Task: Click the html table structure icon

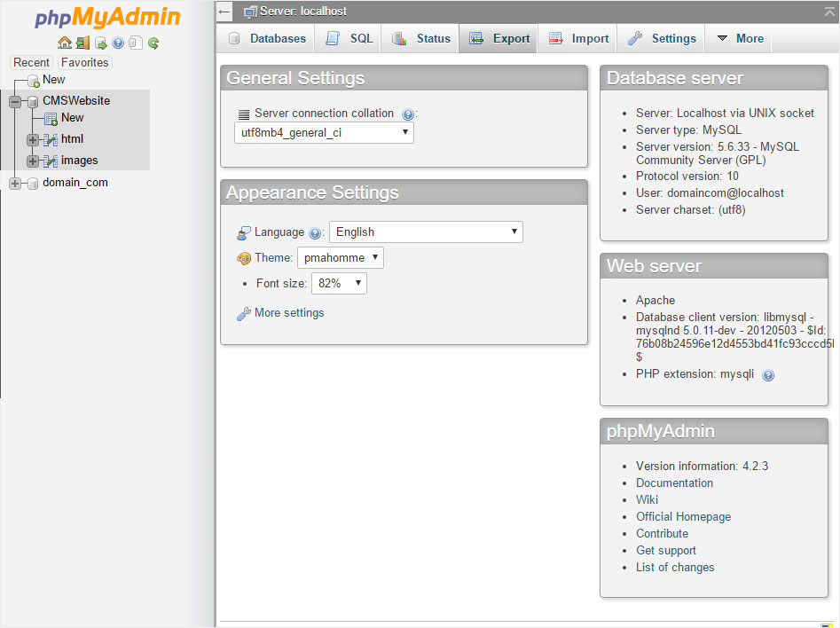Action: (51, 140)
